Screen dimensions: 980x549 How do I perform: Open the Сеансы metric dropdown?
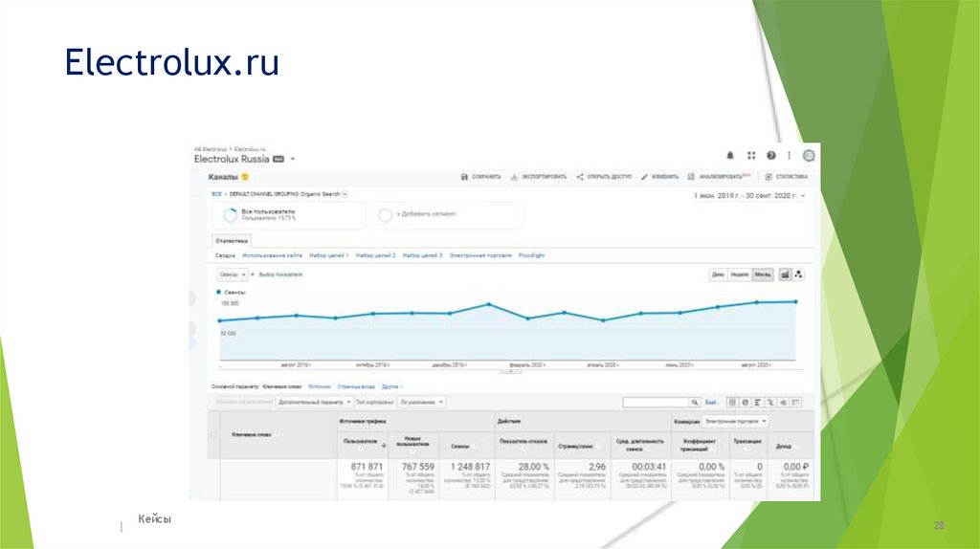(x=233, y=274)
